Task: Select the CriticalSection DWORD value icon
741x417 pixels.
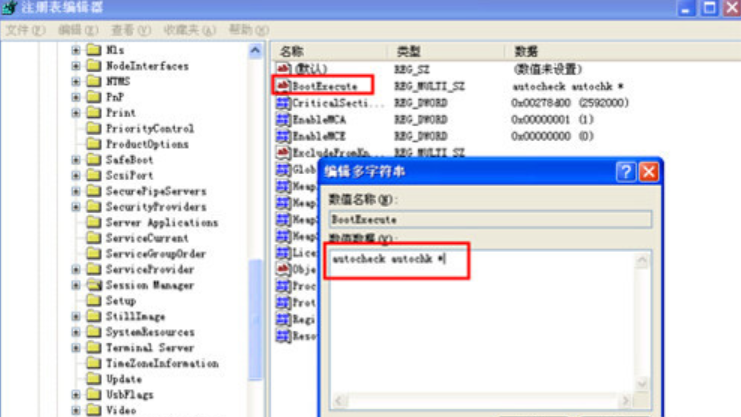Action: 284,103
